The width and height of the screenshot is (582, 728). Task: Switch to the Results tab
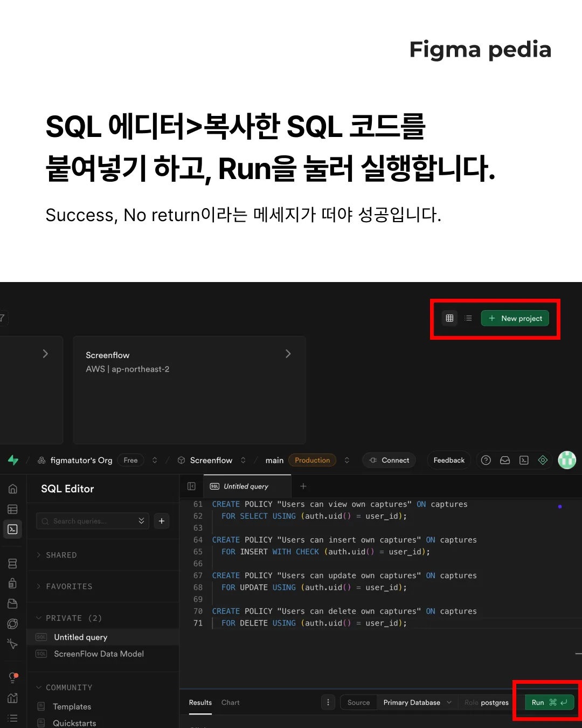[200, 703]
